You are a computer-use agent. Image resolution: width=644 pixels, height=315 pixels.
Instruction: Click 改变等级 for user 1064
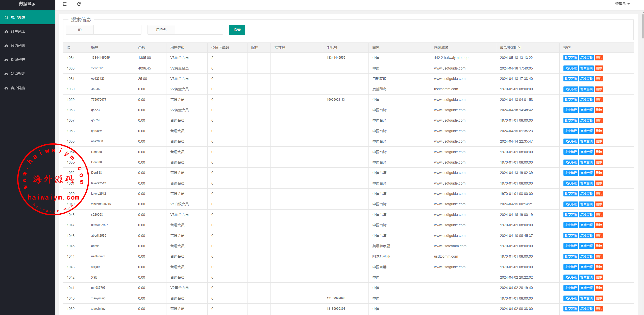tap(570, 58)
